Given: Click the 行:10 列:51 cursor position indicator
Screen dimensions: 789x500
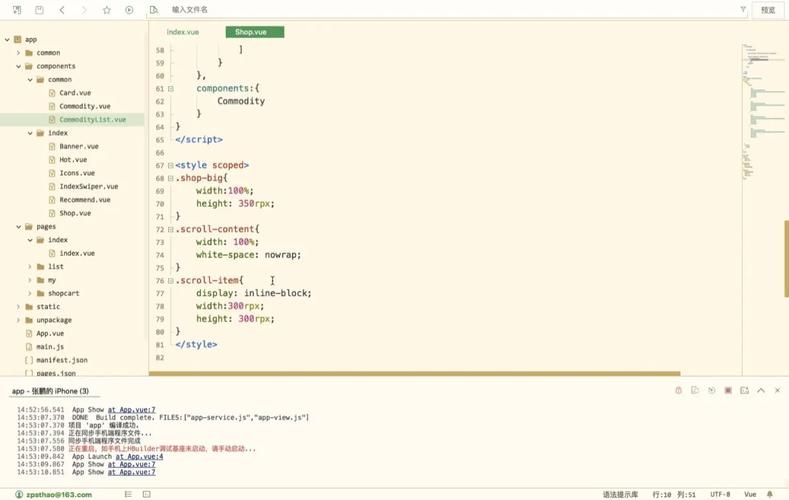Looking at the screenshot, I should coord(674,494).
